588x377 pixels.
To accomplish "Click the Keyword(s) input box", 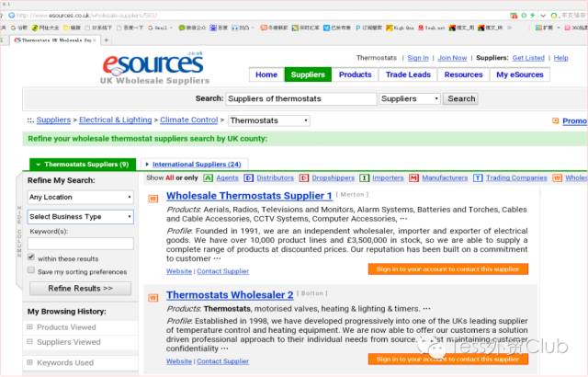I will [80, 244].
